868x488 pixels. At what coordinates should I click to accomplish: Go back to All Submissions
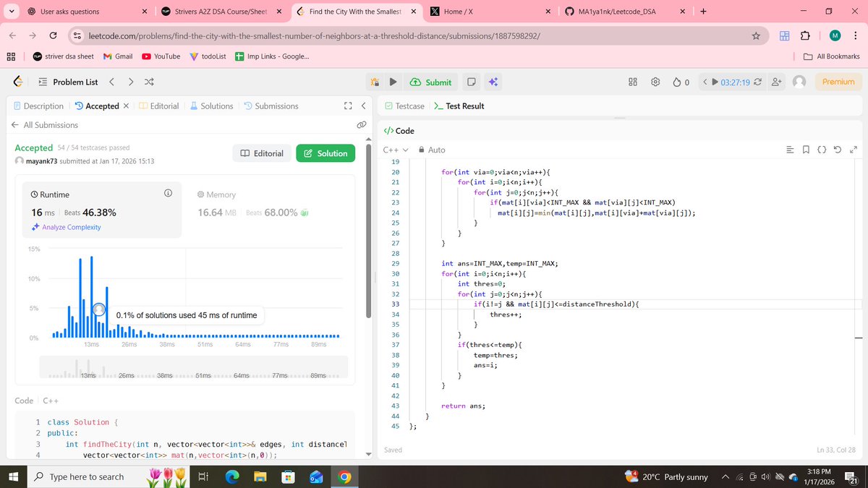click(x=44, y=125)
